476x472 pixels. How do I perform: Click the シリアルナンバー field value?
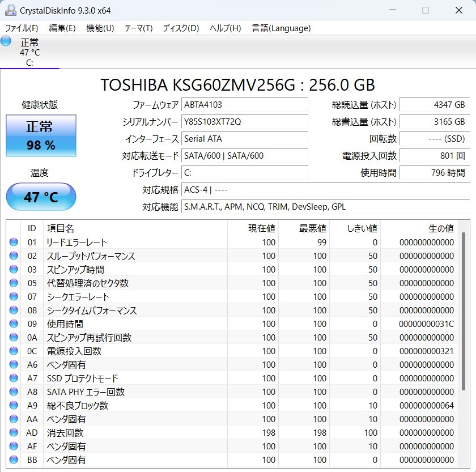[245, 122]
